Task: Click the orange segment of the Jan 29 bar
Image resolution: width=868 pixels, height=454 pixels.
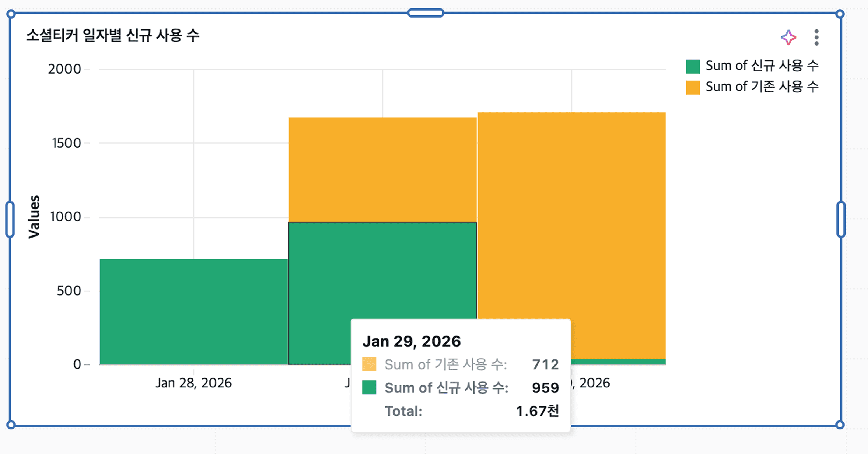Action: 382,170
